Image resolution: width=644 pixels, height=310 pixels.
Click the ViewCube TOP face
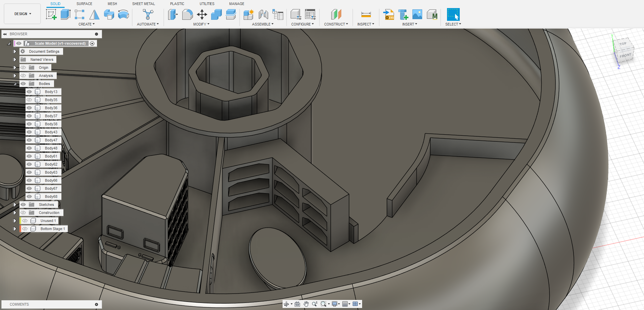623,44
